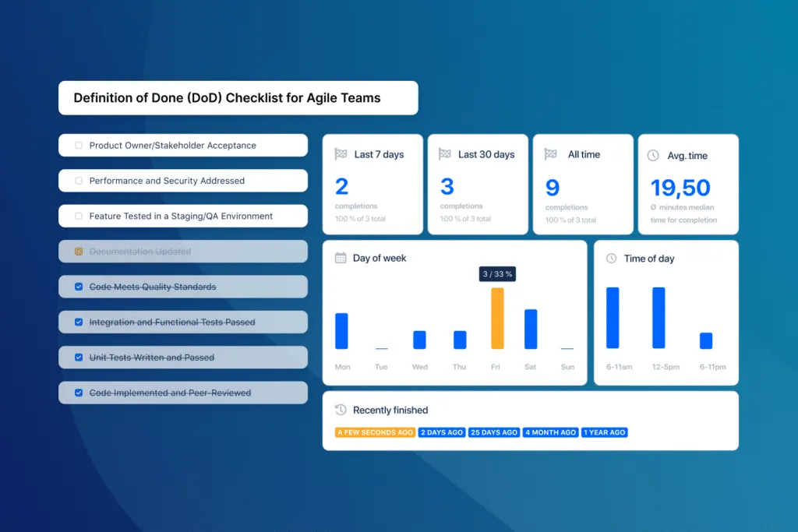Click the 12-5pm axis label

coord(666,367)
